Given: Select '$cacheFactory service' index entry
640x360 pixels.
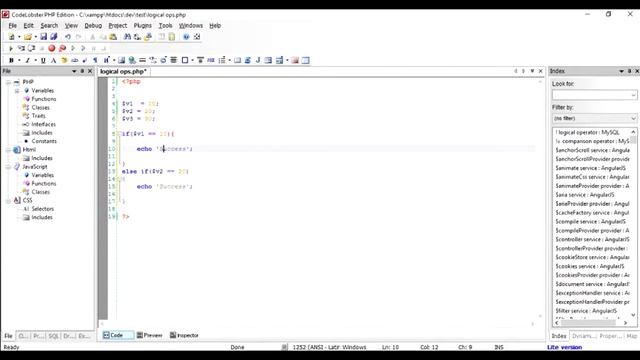Looking at the screenshot, I should tap(592, 213).
